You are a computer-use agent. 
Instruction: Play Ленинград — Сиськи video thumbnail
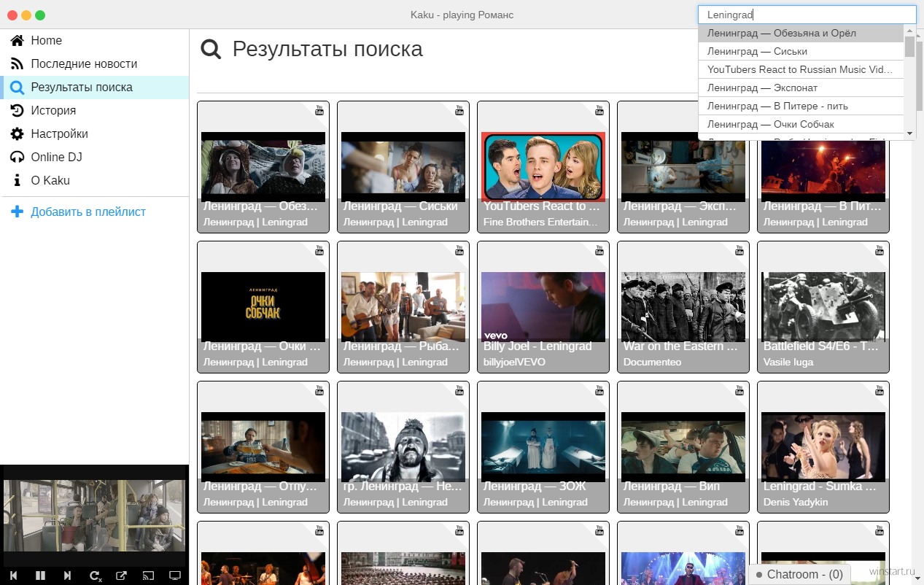coord(403,166)
